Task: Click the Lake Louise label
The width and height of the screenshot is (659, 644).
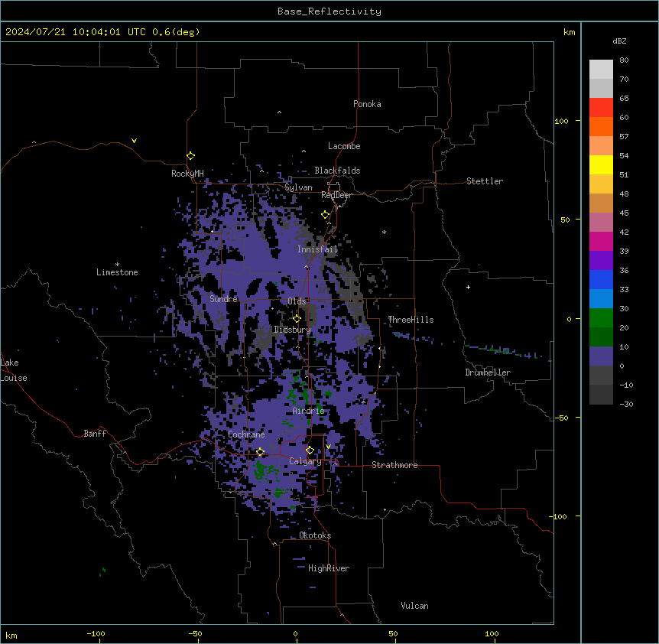Action: 14,370
